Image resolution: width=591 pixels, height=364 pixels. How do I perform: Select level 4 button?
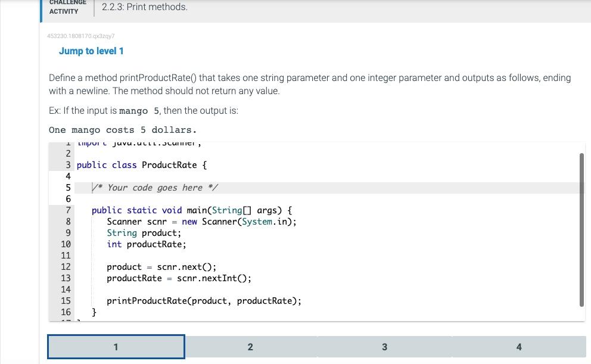(519, 347)
